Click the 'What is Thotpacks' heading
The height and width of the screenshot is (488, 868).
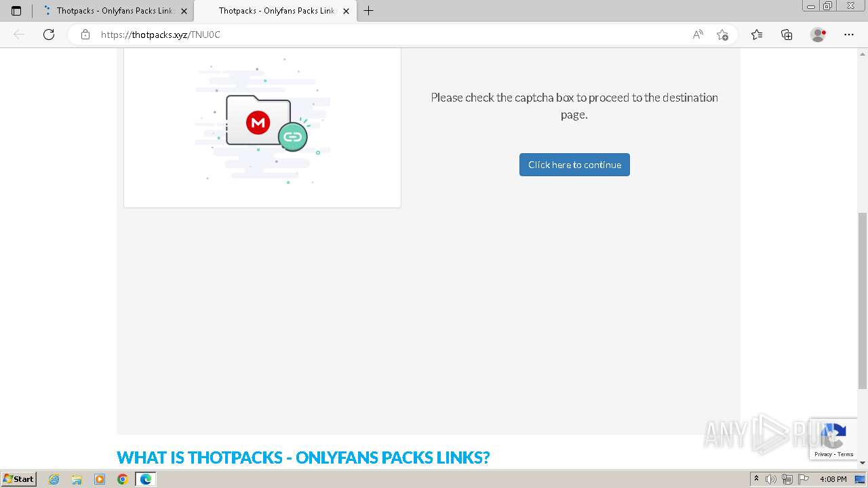303,457
